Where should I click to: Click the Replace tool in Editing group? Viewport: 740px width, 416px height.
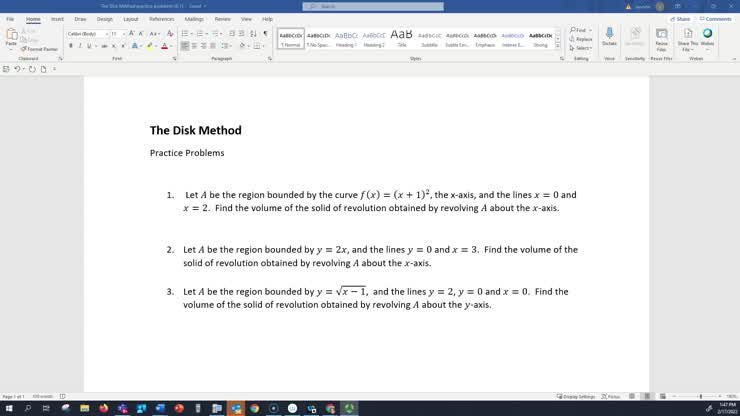point(583,39)
